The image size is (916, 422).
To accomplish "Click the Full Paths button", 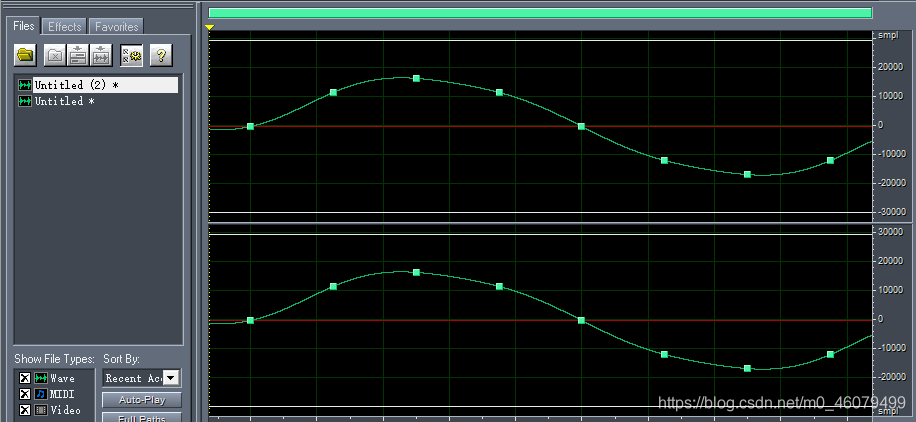I will (142, 417).
